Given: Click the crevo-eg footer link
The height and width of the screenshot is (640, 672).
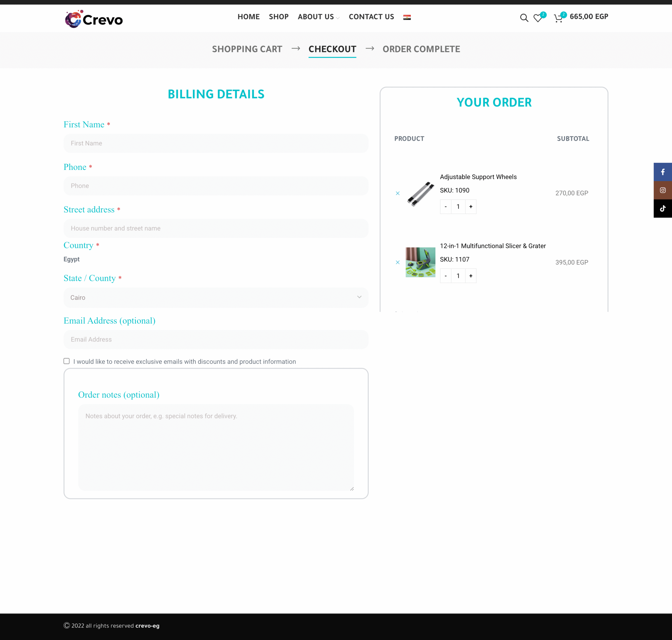Looking at the screenshot, I should click(x=147, y=626).
